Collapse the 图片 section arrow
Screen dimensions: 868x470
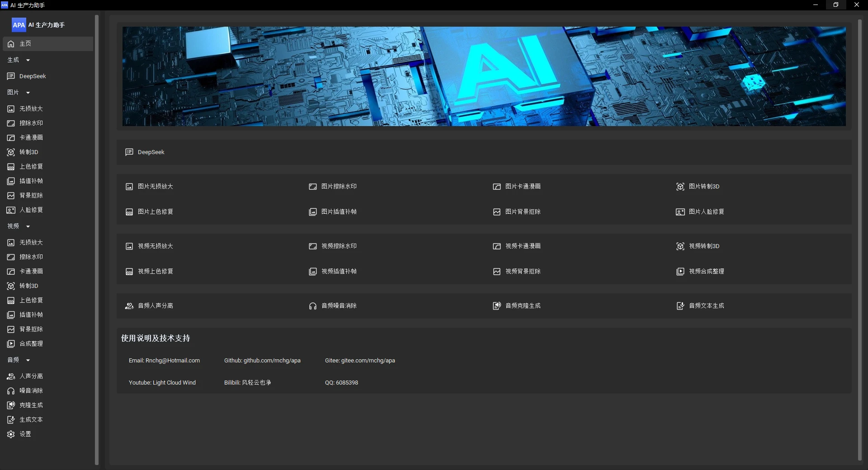pyautogui.click(x=28, y=93)
